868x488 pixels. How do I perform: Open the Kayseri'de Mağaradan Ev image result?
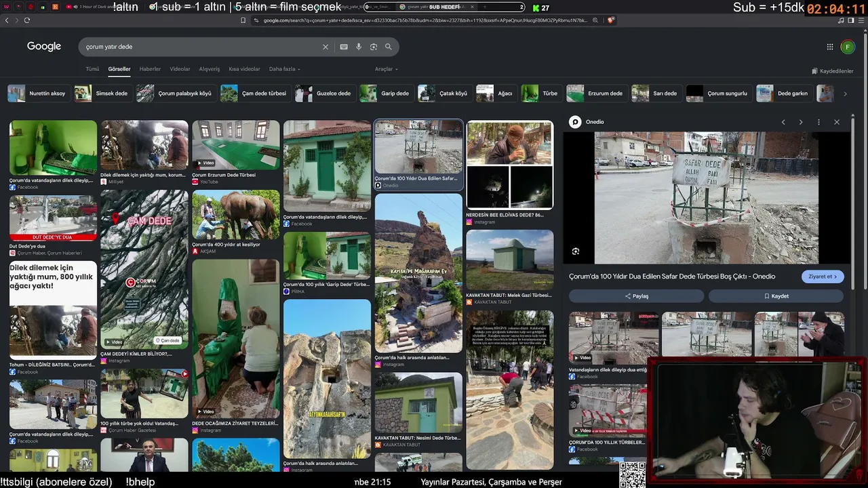[418, 273]
